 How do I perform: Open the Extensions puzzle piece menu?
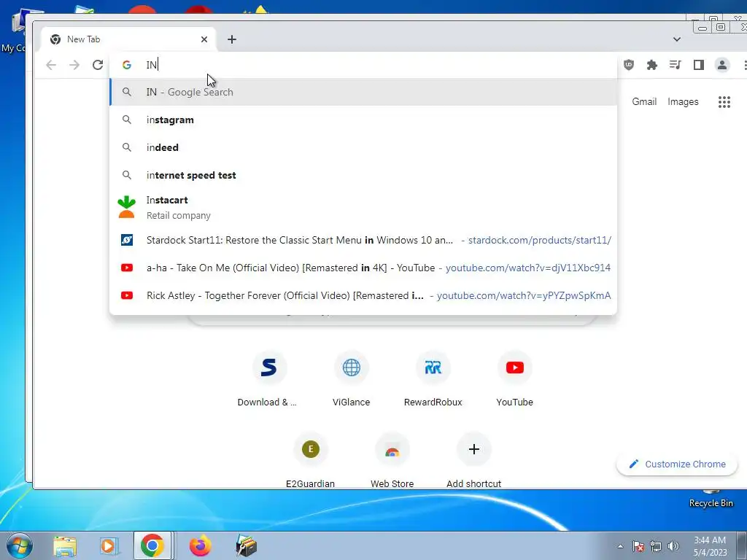651,65
